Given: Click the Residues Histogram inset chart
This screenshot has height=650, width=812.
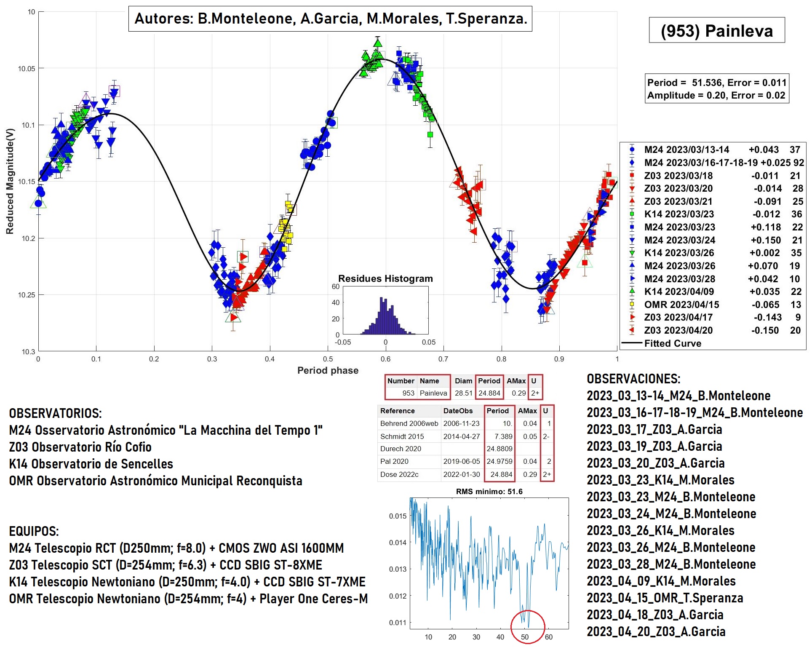Looking at the screenshot, I should 386,310.
